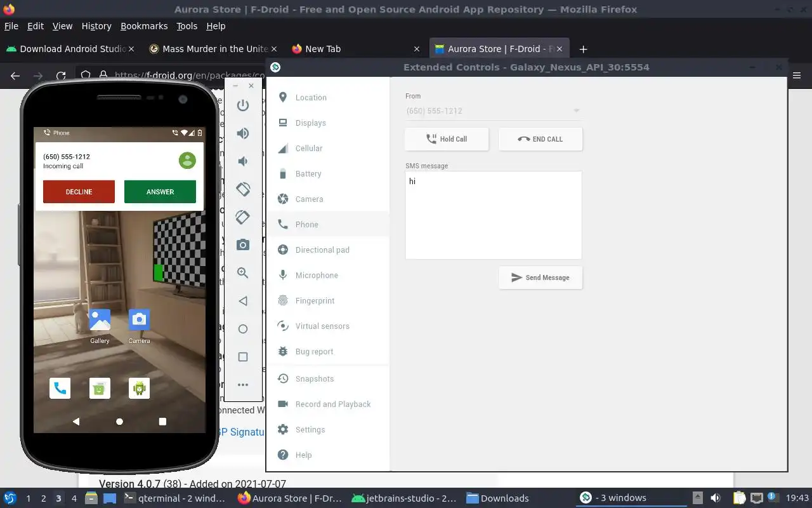Select Cellular in Extended Controls sidebar
The width and height of the screenshot is (812, 508).
[327, 148]
